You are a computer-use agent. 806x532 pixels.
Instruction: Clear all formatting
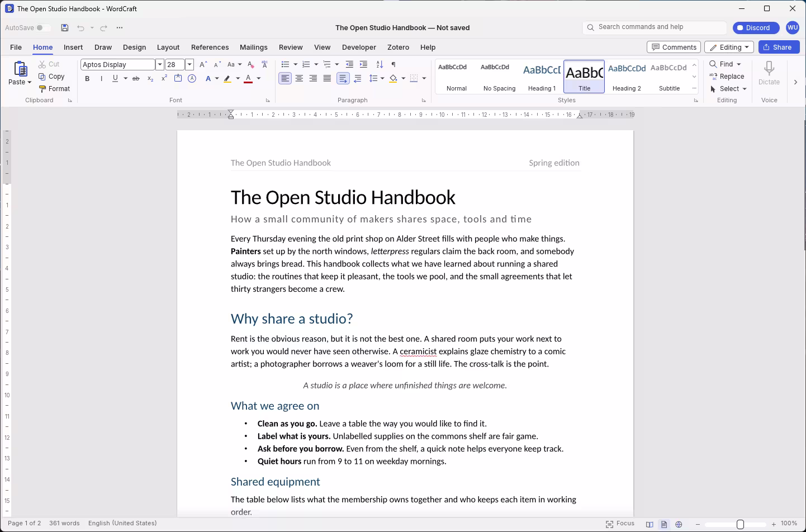click(251, 65)
